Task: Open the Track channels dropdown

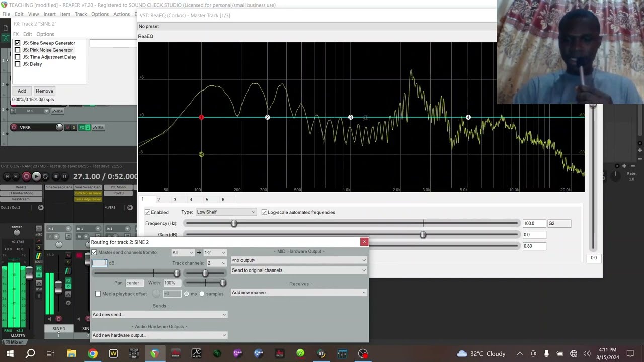Action: pos(216,263)
